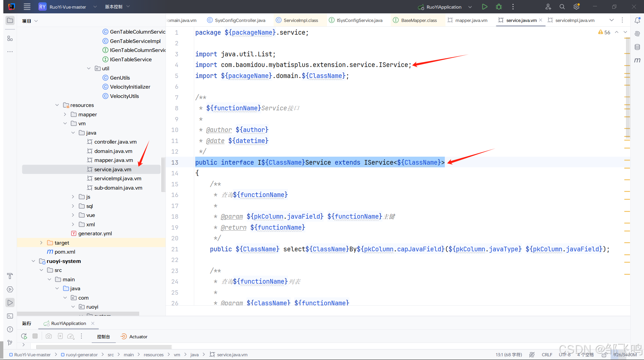The height and width of the screenshot is (360, 644).
Task: Open the Project tool window folder icon
Action: [x=10, y=20]
